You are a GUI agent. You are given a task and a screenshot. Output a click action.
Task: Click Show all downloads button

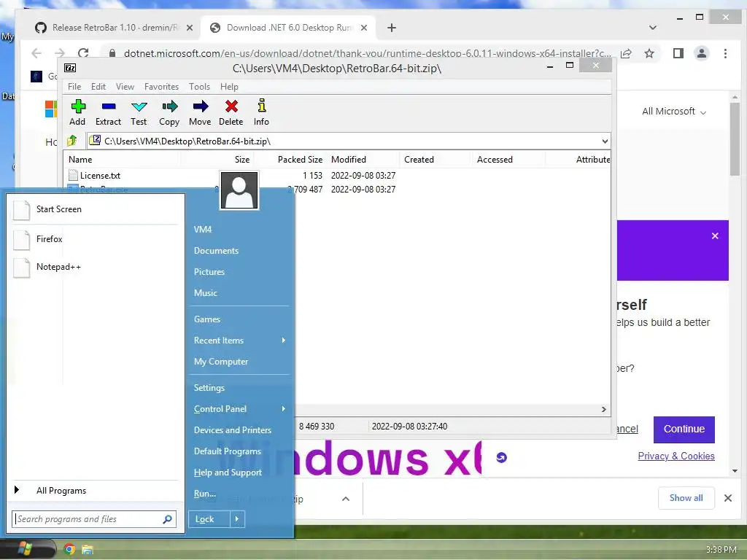click(686, 498)
